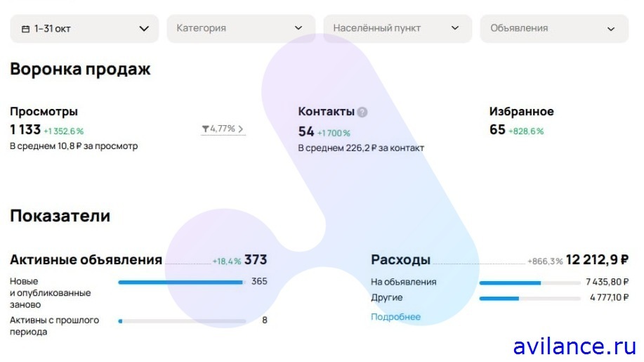Click the Активные объявления heading
This screenshot has width=644, height=362.
(x=86, y=260)
